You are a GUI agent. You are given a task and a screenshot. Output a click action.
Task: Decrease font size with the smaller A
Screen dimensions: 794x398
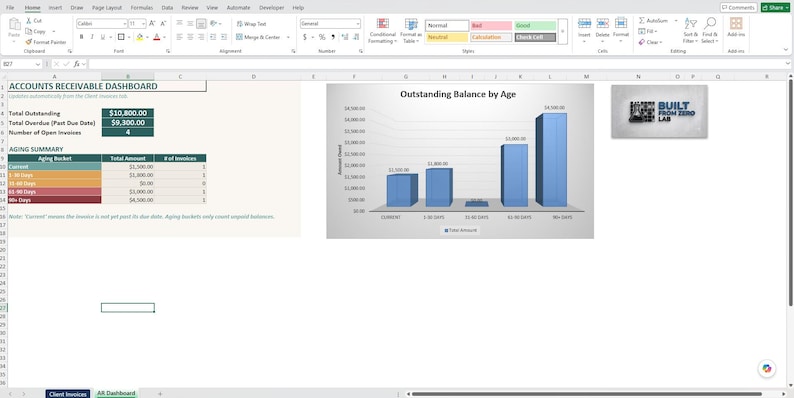pos(163,24)
